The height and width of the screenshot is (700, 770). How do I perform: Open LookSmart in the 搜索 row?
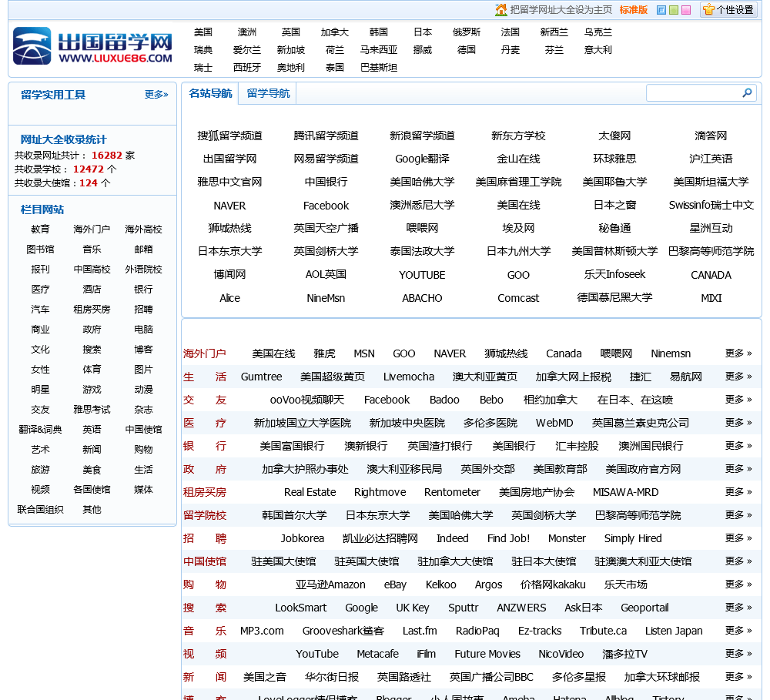(x=300, y=607)
